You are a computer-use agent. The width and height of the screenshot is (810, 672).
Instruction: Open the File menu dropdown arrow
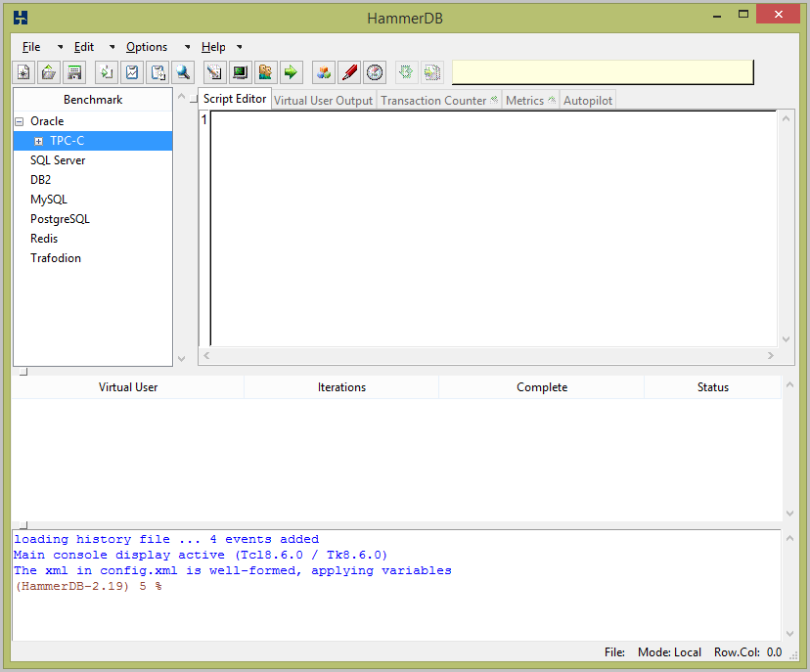point(60,47)
